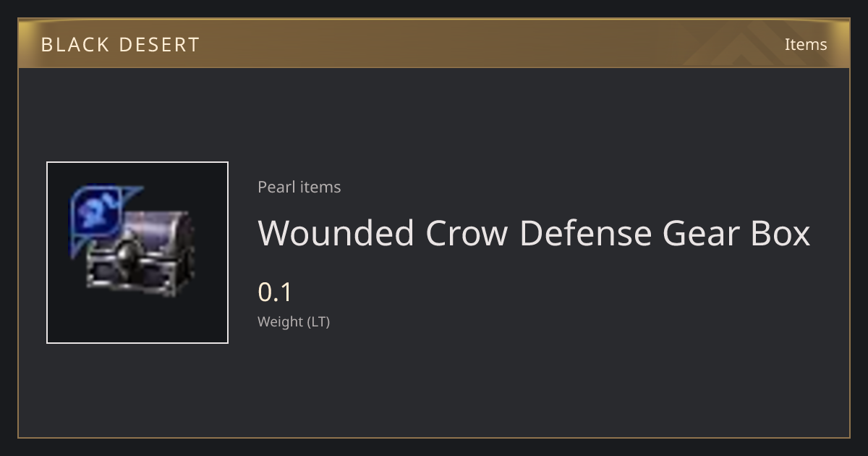Select the gear box item thumbnail
868x456 pixels.
137,253
